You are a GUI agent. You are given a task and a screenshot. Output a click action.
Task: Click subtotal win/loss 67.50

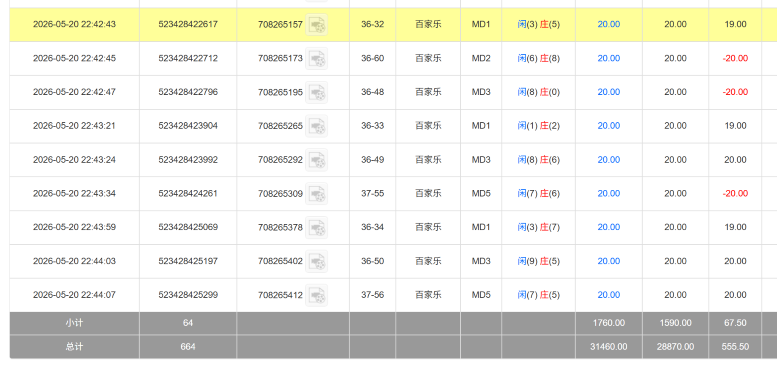[x=735, y=323]
